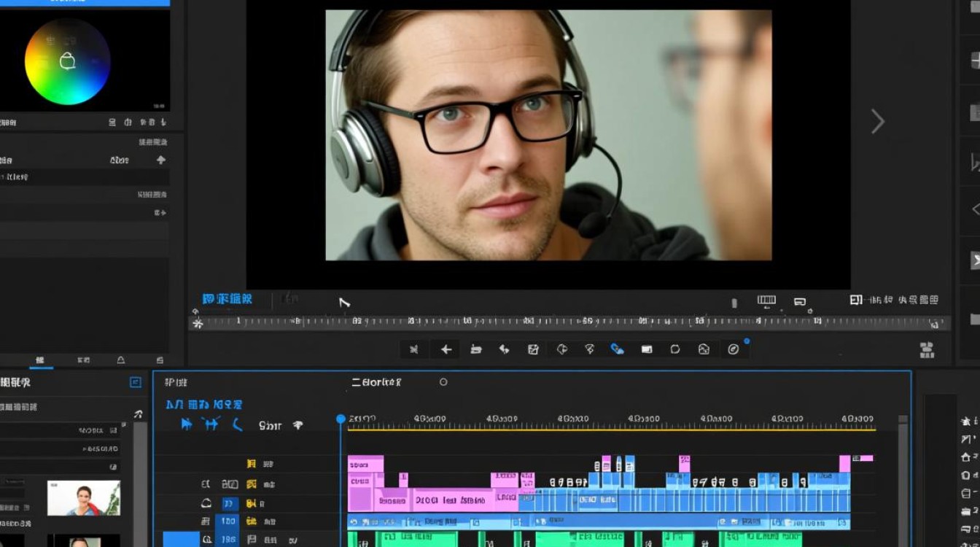Expand the right chevron beside the preview monitor
The width and height of the screenshot is (980, 547).
(x=878, y=121)
